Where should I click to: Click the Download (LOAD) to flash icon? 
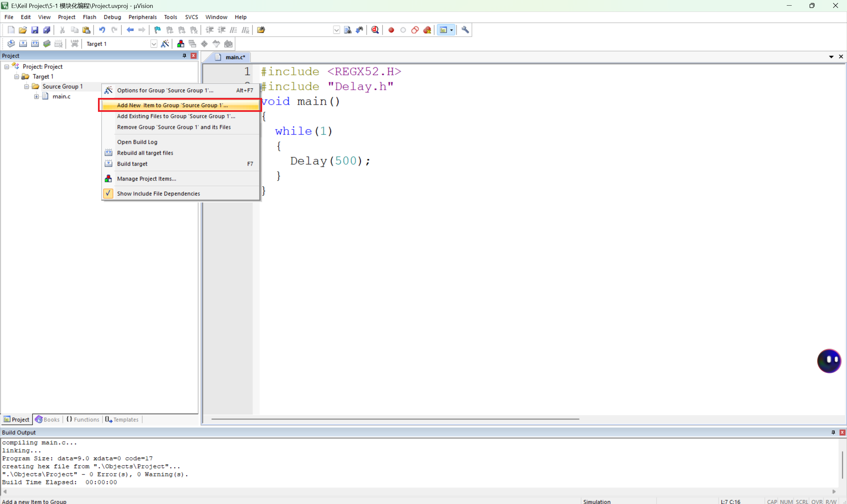tap(74, 44)
